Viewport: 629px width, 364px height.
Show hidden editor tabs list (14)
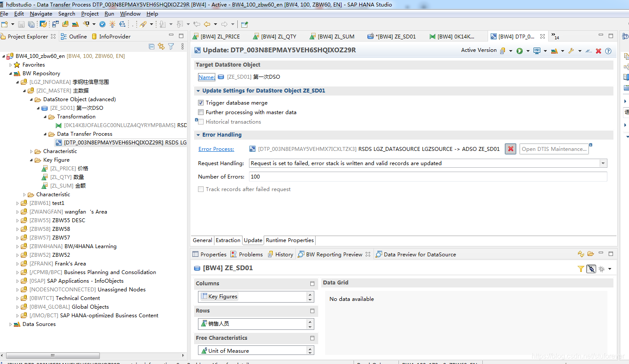(x=555, y=36)
